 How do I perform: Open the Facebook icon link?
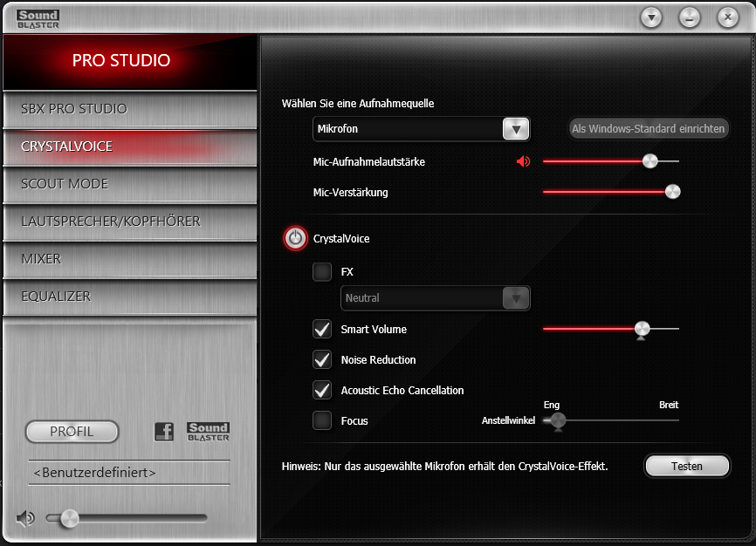click(x=164, y=432)
